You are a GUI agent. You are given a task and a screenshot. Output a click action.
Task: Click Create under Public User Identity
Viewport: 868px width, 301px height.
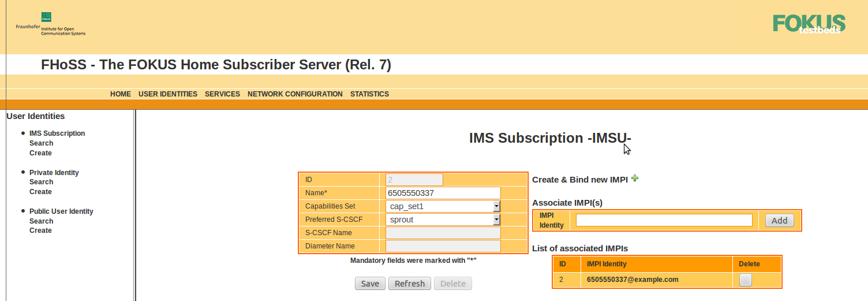(x=41, y=231)
